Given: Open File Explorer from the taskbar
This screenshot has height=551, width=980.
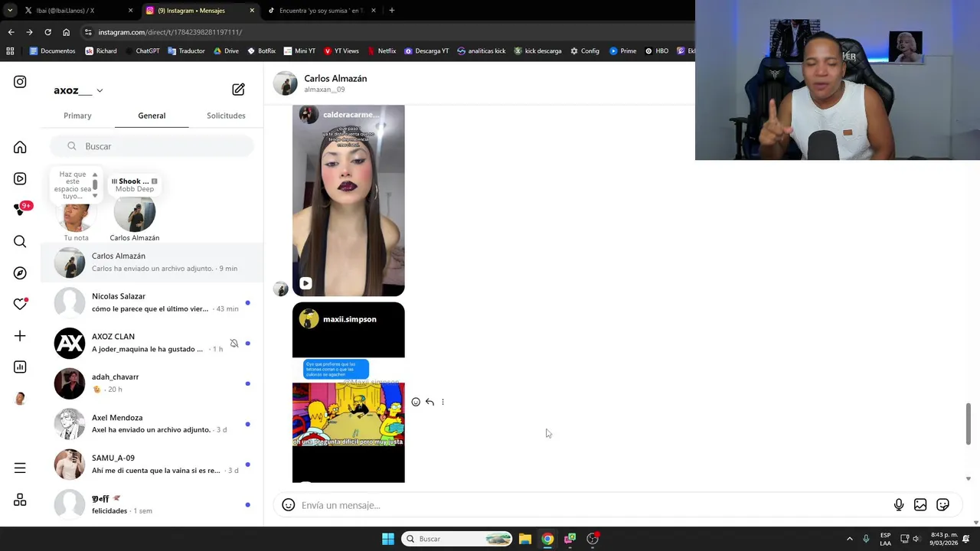Looking at the screenshot, I should coord(524,539).
